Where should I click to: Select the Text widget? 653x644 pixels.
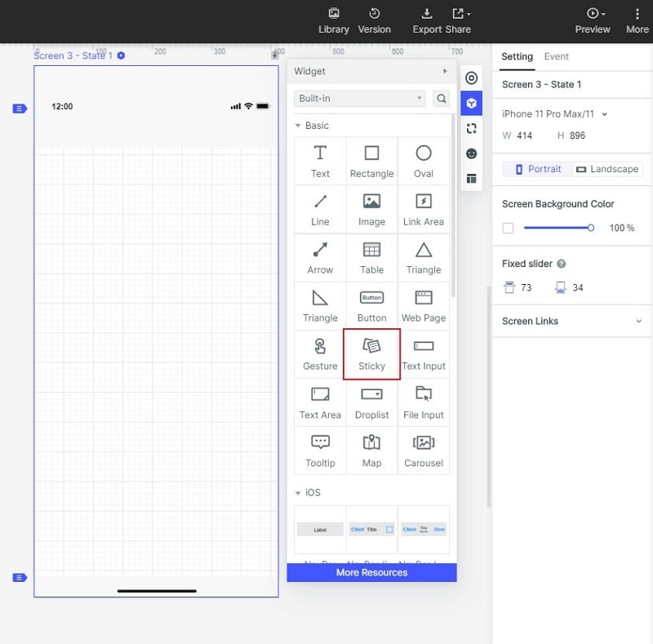(x=320, y=162)
